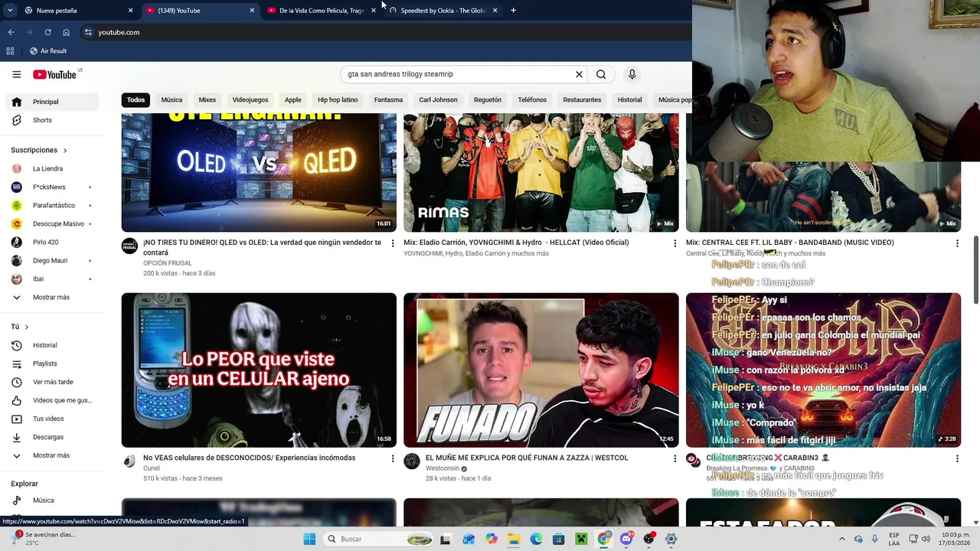Image resolution: width=980 pixels, height=551 pixels.
Task: Play the FUNADO Westcol video thumbnail
Action: (x=541, y=370)
